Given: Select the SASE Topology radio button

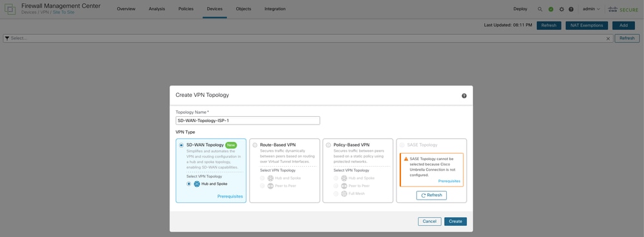Looking at the screenshot, I should tap(402, 145).
